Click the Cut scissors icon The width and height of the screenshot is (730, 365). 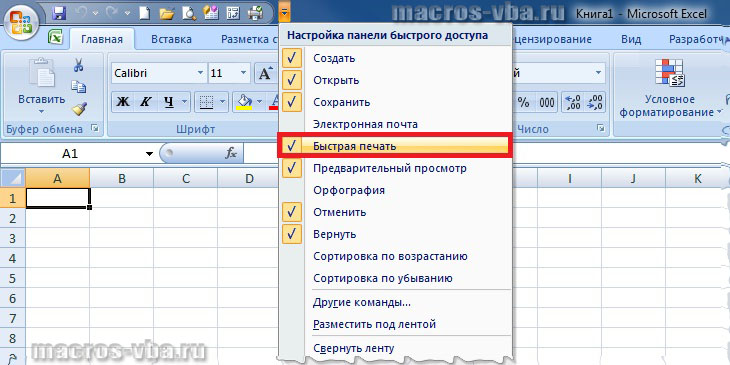[x=78, y=65]
